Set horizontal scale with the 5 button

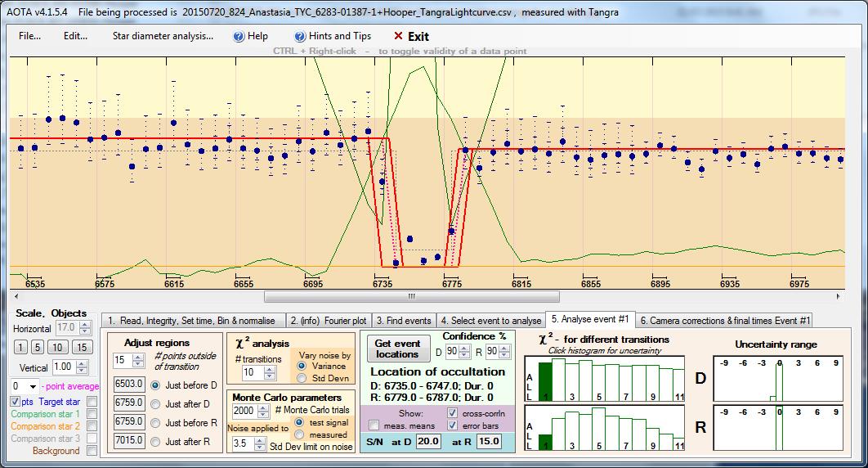pyautogui.click(x=37, y=347)
